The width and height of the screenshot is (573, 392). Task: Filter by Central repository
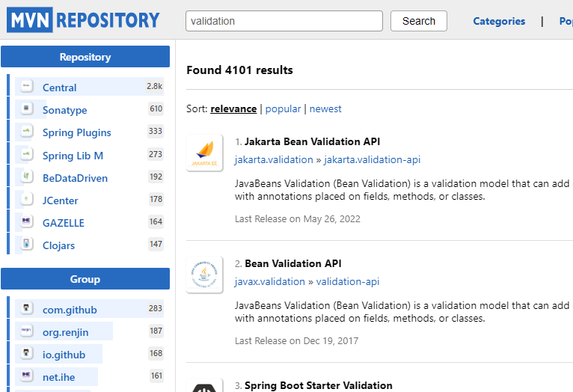(59, 88)
